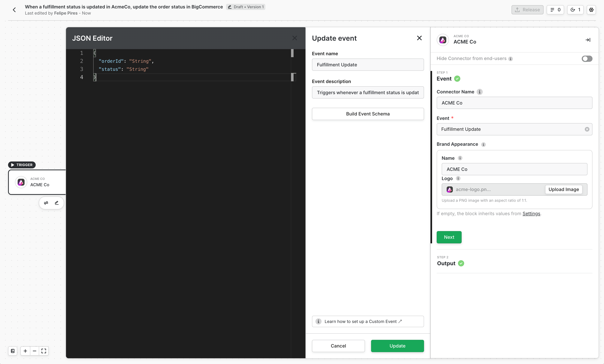Fit canvas to screen icon
604x364 pixels.
point(44,351)
